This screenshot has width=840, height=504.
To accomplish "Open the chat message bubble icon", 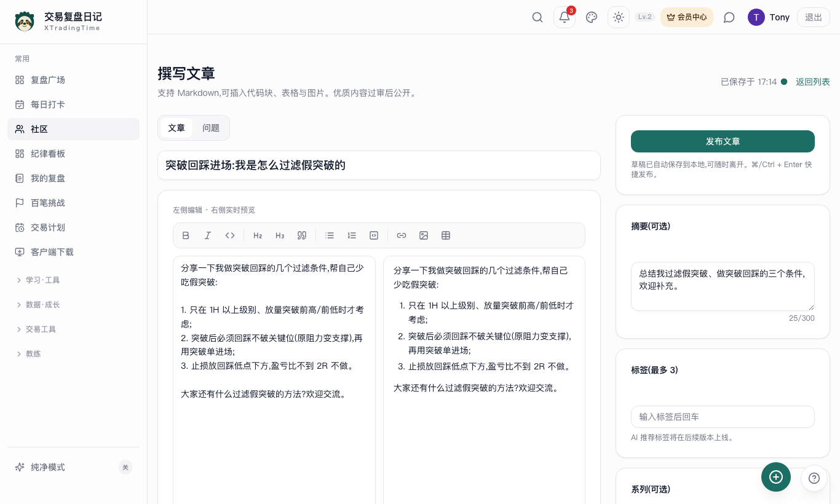I will coord(729,17).
